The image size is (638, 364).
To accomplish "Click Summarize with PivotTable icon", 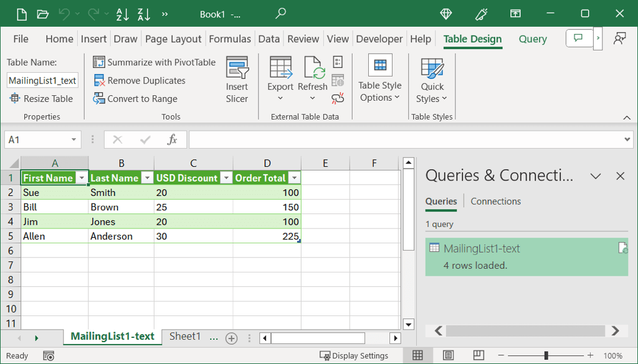I will click(x=99, y=62).
